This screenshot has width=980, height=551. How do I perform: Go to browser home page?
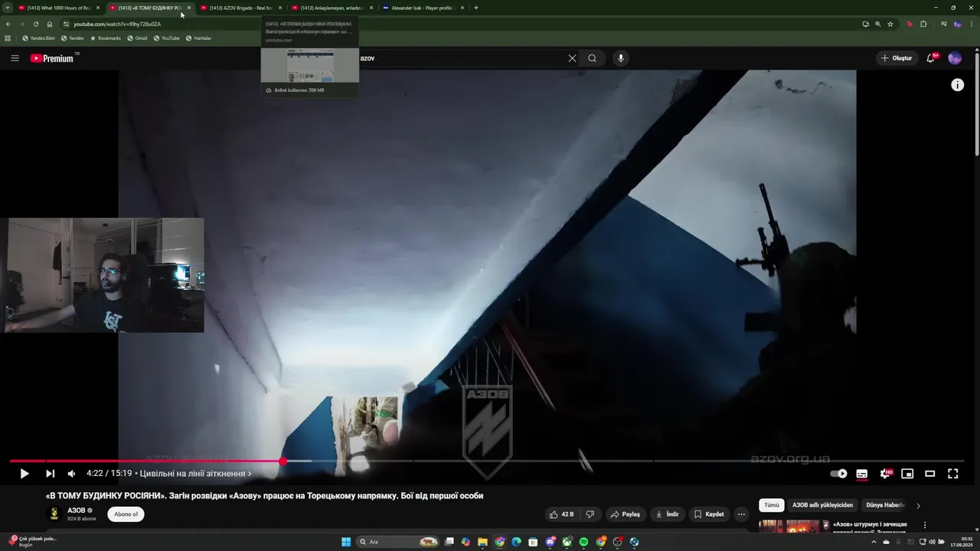point(50,24)
